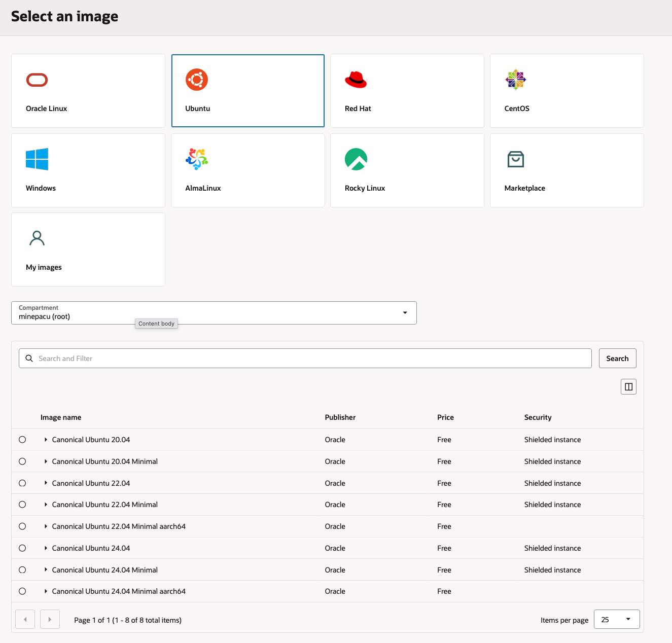This screenshot has width=672, height=643.
Task: Expand the Canonical Ubuntu 22.04 row details
Action: [46, 483]
